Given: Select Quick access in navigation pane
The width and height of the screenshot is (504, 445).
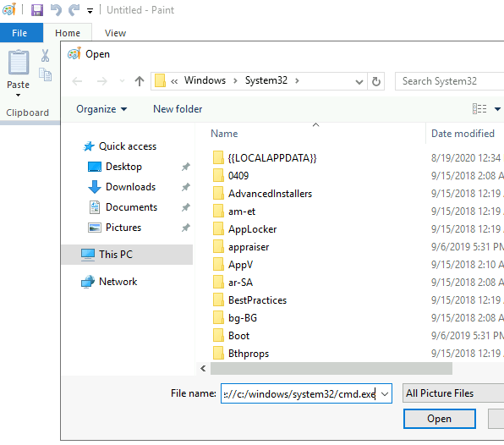Looking at the screenshot, I should [x=128, y=146].
